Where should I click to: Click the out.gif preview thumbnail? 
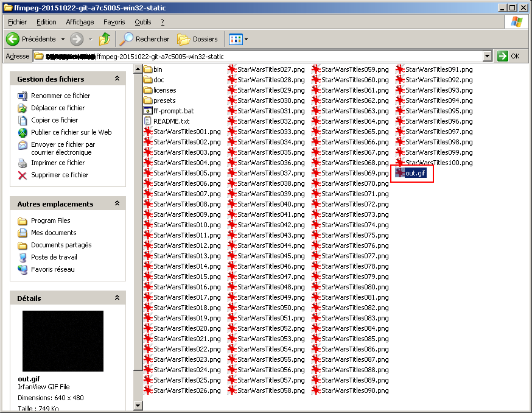[63, 341]
